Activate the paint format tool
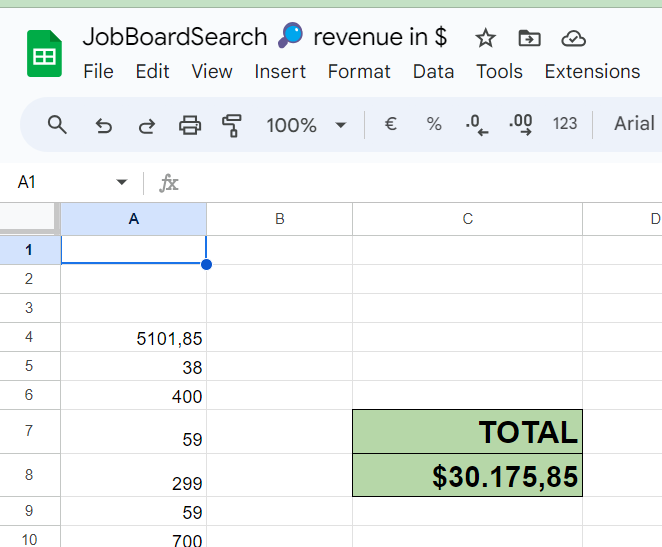This screenshot has height=547, width=662. [x=232, y=125]
